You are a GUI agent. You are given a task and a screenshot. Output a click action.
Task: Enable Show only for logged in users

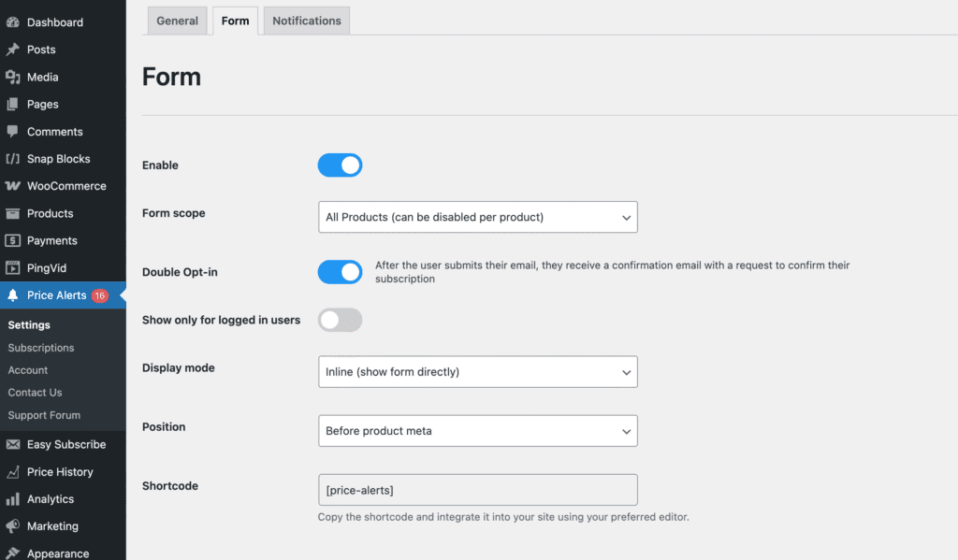[340, 320]
